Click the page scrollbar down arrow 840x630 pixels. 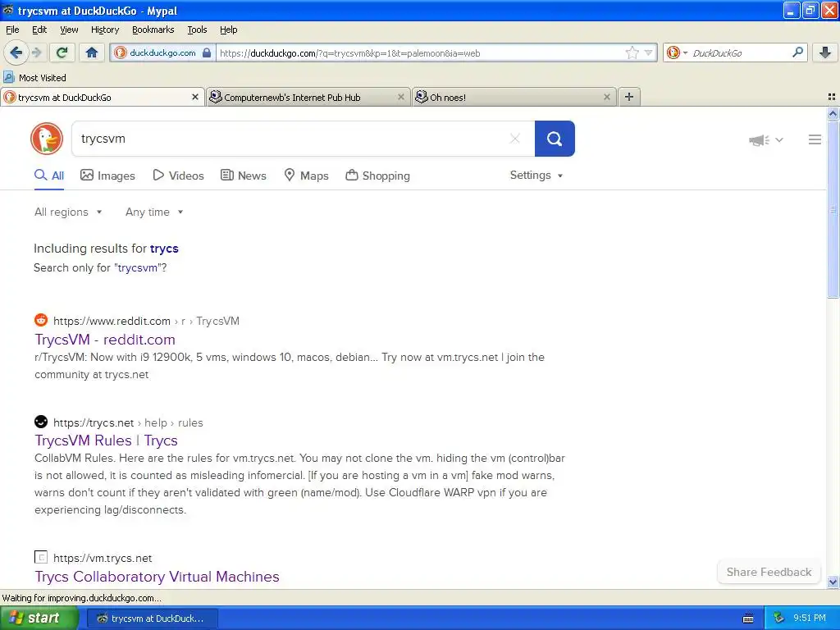(833, 582)
